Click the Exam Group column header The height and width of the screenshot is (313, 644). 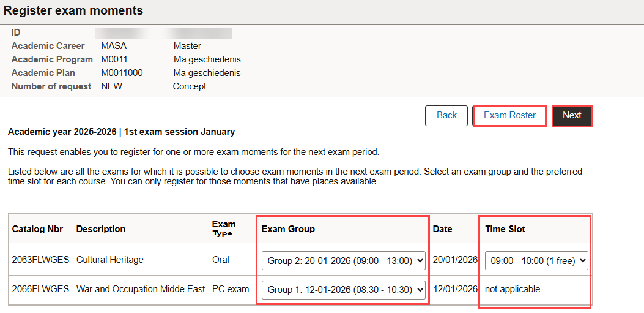coord(288,229)
